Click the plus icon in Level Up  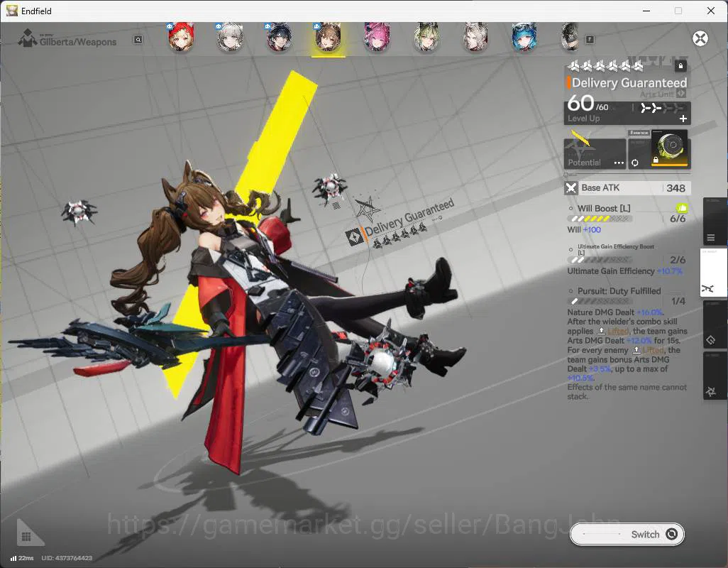tap(683, 119)
